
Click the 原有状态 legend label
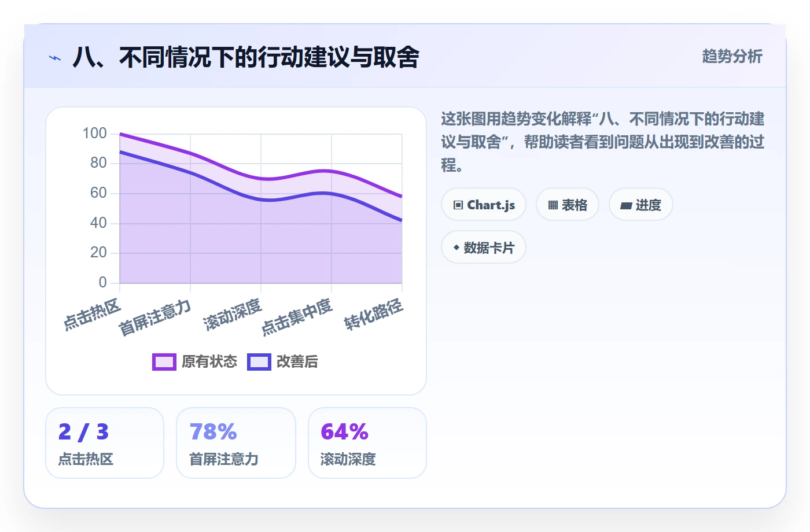(x=209, y=361)
